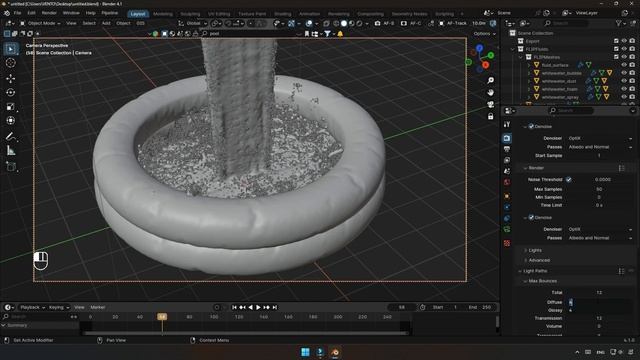This screenshot has width=640, height=360.
Task: Click the viewport zoom magnifier icon
Action: coord(491,80)
